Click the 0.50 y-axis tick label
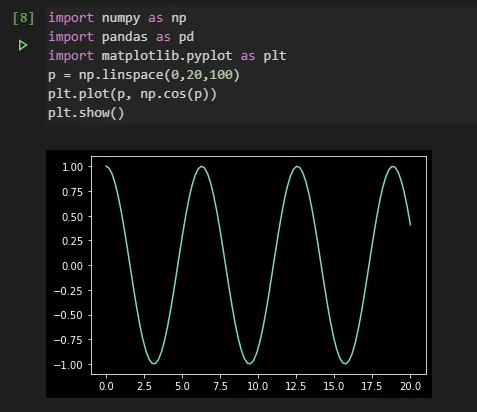Screen dimensions: 477x412 click(x=73, y=217)
